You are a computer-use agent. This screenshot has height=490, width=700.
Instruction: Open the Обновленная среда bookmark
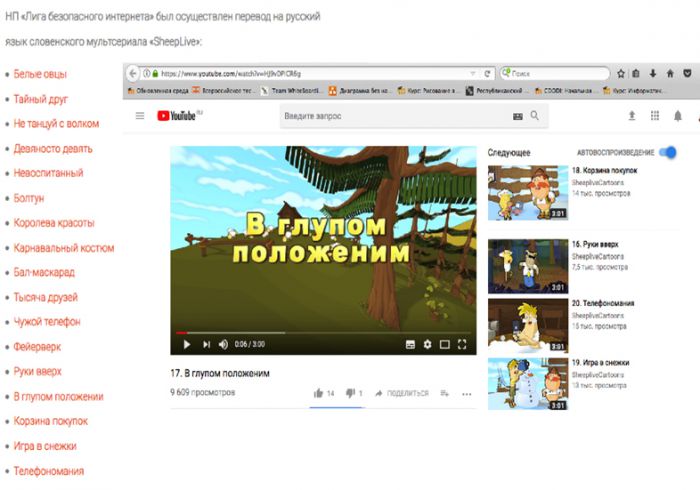click(158, 91)
